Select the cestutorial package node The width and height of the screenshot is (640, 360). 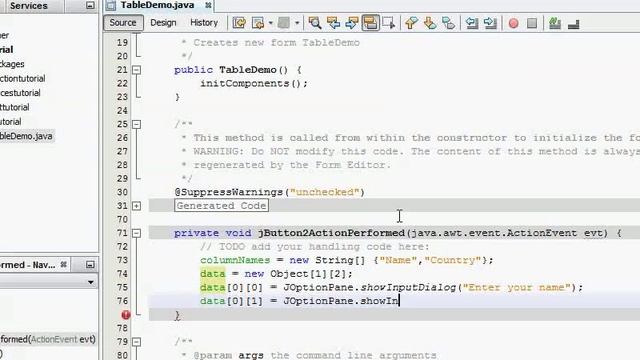(20, 93)
